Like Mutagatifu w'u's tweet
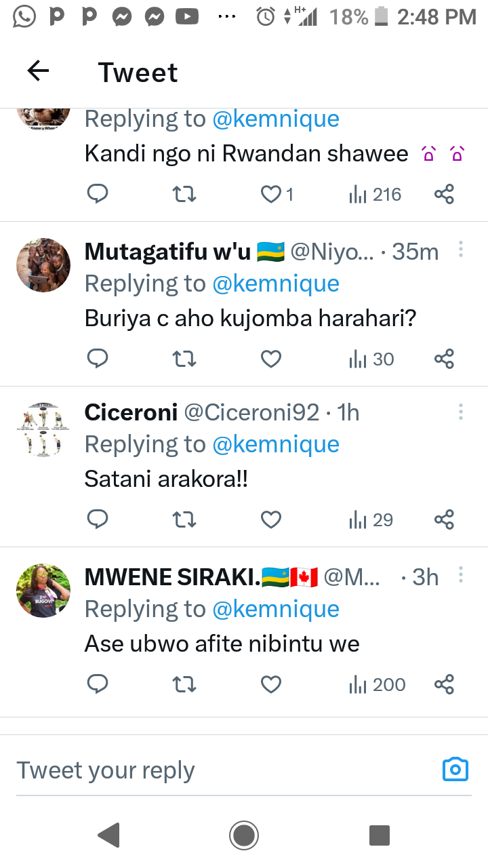Viewport: 488px width, 868px height. point(271,359)
